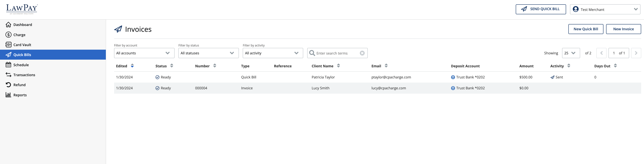Go to Reports in the sidebar
644x164 pixels.
pyautogui.click(x=20, y=95)
